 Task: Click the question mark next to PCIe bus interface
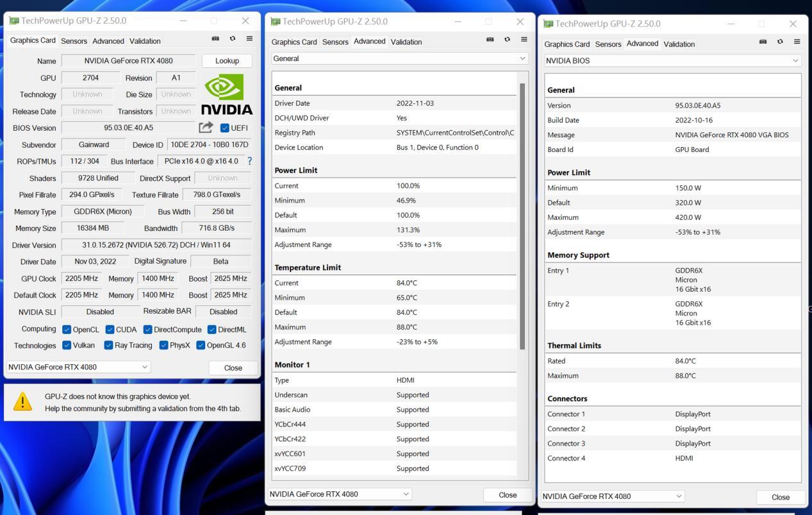(249, 161)
